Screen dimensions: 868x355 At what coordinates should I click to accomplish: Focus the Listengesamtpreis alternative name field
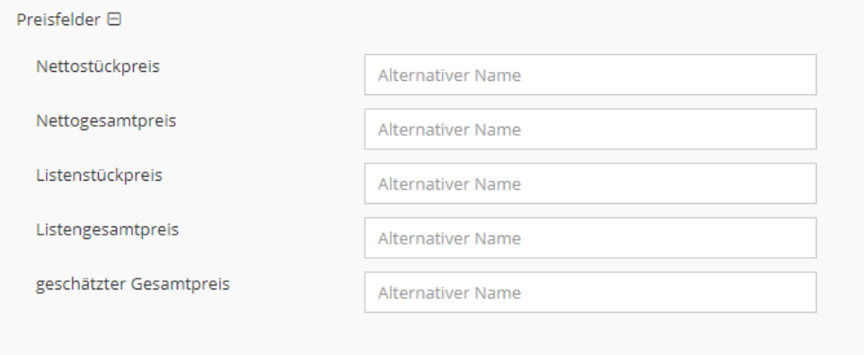tap(590, 237)
